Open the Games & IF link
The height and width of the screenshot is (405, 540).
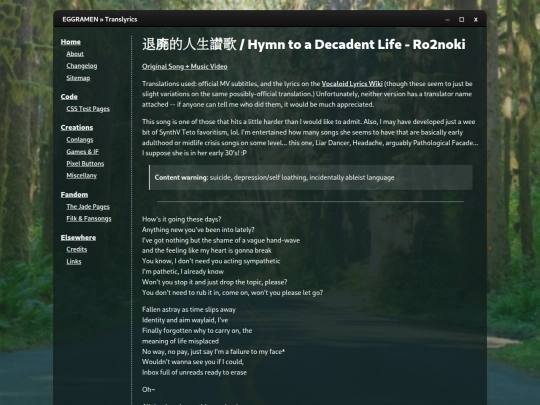pyautogui.click(x=83, y=152)
